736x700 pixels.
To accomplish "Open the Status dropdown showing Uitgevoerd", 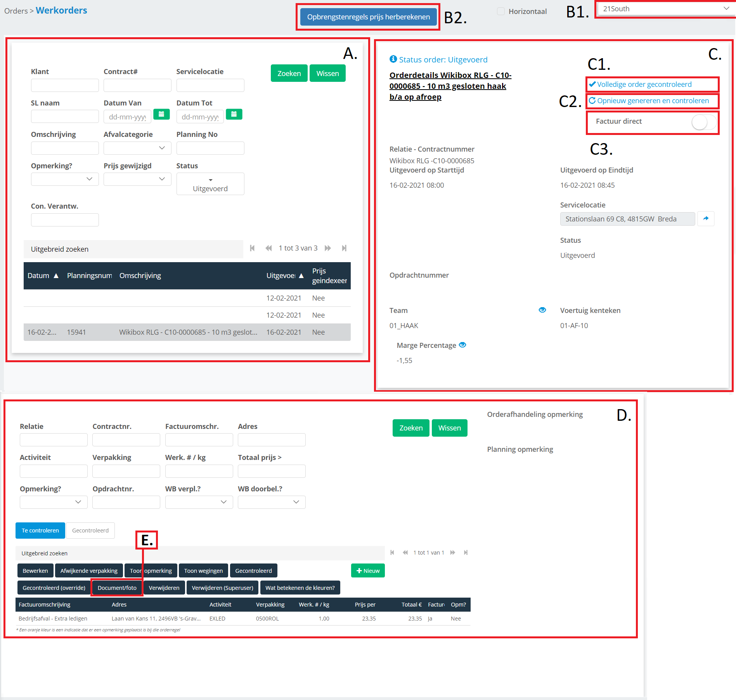I will 210,184.
